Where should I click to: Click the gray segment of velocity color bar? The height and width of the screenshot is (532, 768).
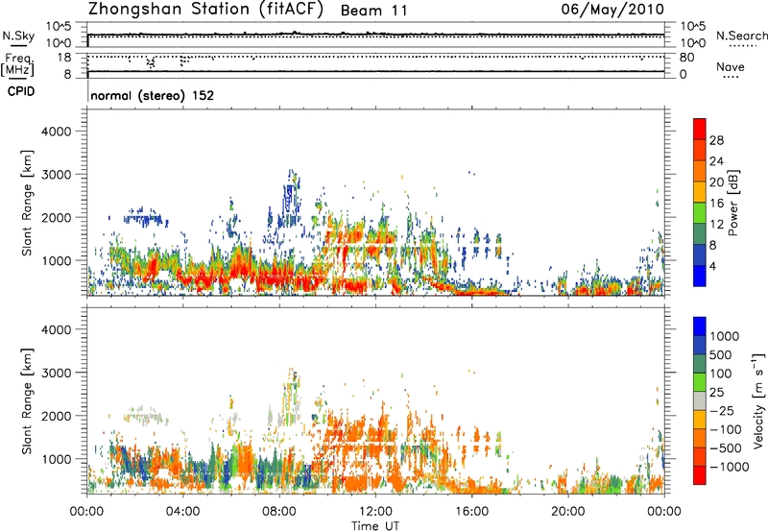700,401
